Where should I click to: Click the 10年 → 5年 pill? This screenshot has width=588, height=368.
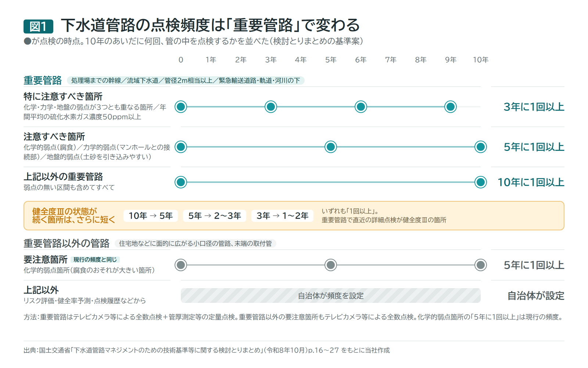click(151, 216)
